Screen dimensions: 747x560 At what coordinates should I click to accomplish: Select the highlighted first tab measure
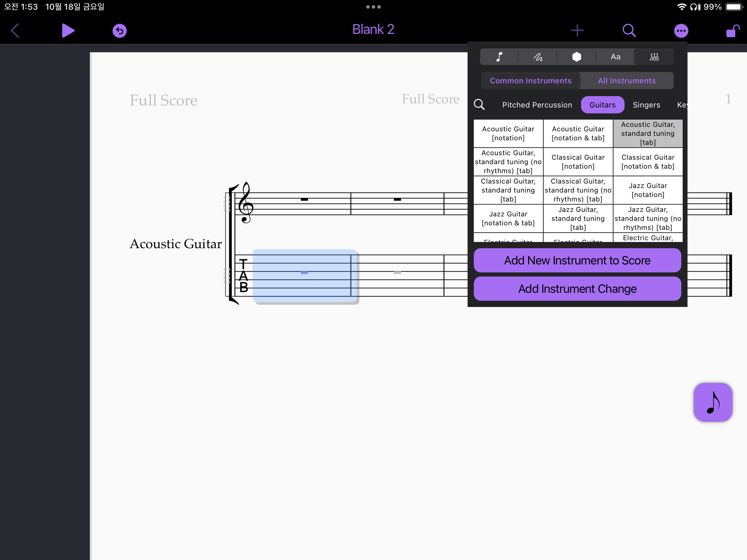point(304,275)
